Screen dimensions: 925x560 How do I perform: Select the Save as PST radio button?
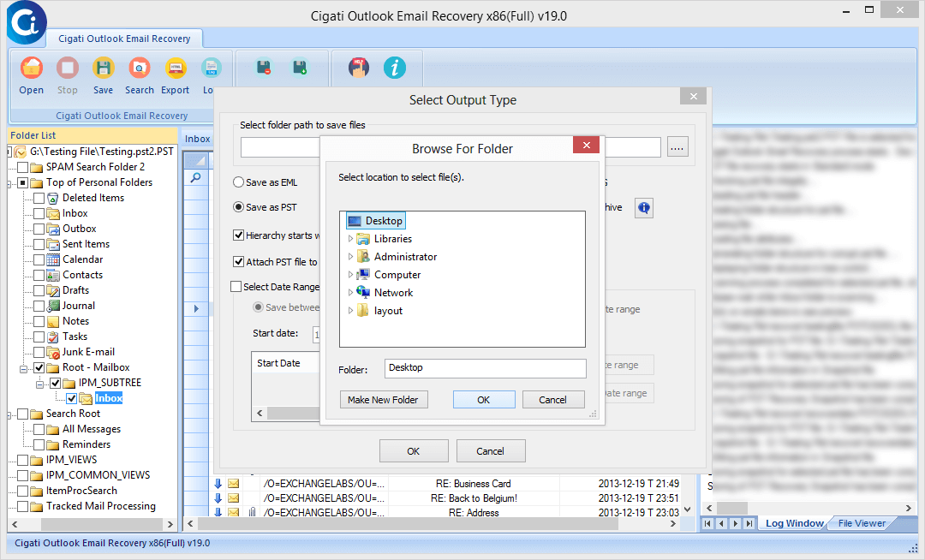(x=238, y=207)
